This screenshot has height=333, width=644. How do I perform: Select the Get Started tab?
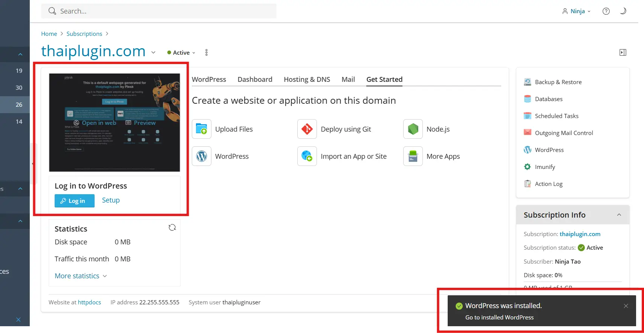click(384, 80)
